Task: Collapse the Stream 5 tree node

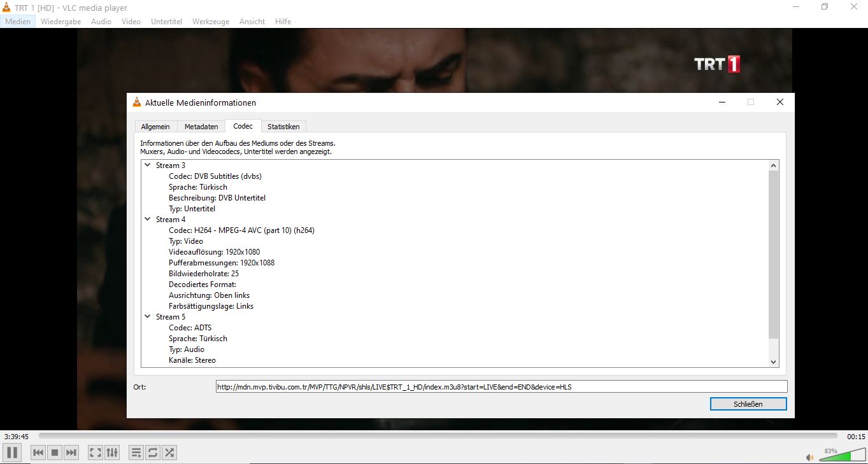Action: (148, 317)
